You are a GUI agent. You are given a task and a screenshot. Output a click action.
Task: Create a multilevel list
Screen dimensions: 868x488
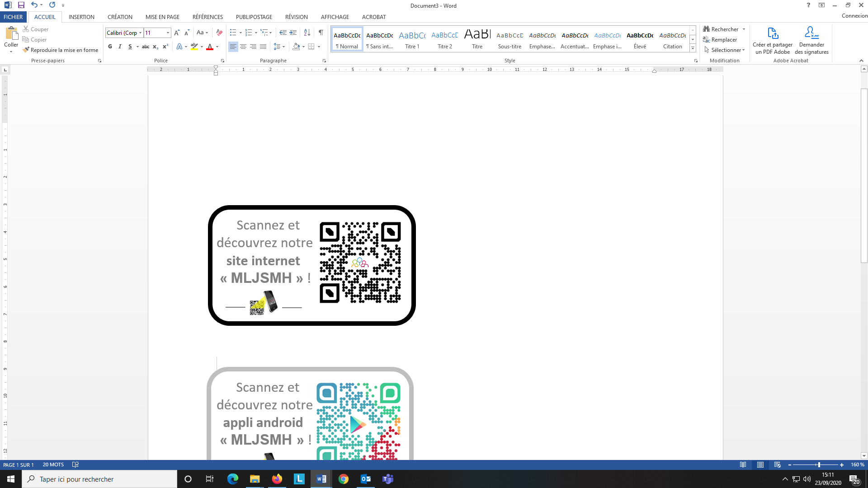tap(264, 33)
